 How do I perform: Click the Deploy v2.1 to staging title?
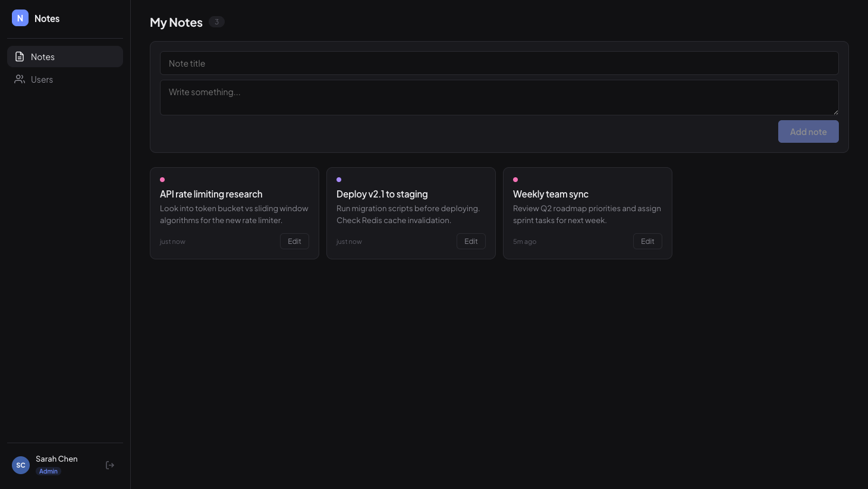(x=382, y=194)
